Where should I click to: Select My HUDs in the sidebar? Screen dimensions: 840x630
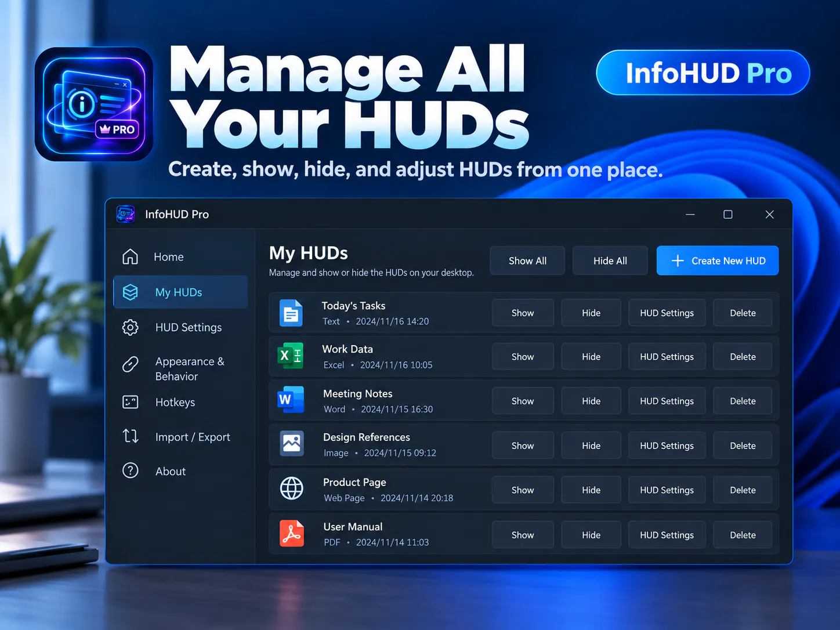click(180, 292)
